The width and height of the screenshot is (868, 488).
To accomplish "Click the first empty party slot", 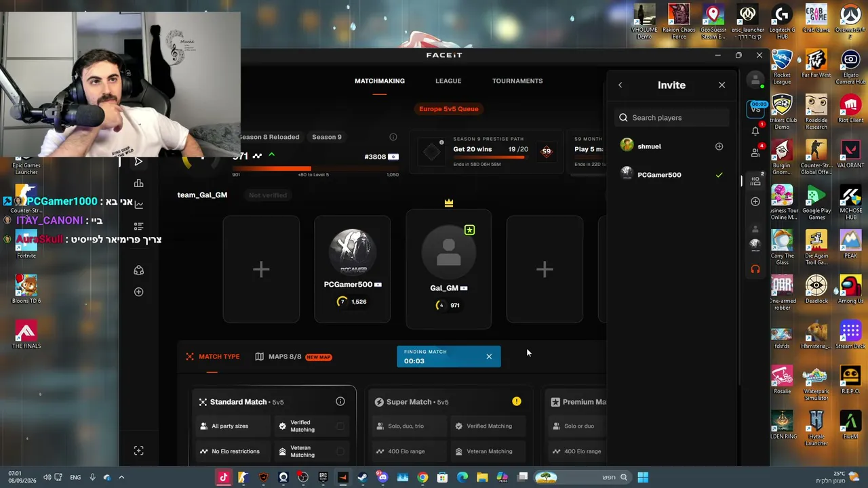I will [261, 269].
